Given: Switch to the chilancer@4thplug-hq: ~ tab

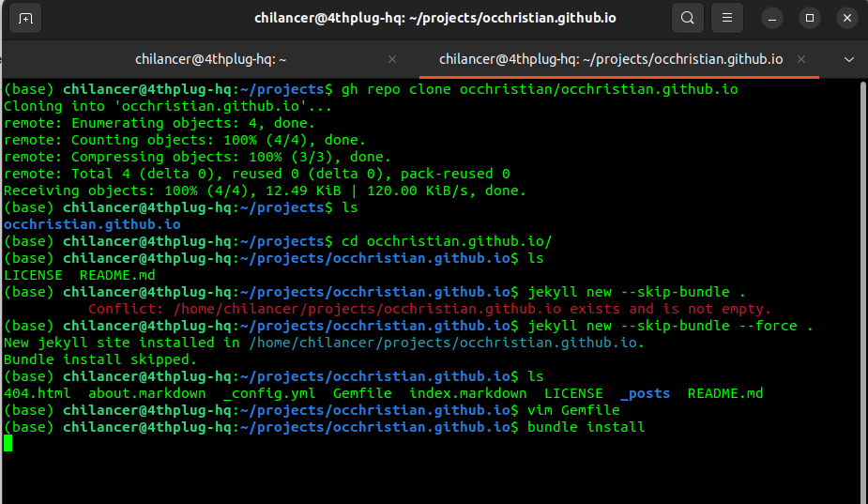Looking at the screenshot, I should (x=210, y=59).
